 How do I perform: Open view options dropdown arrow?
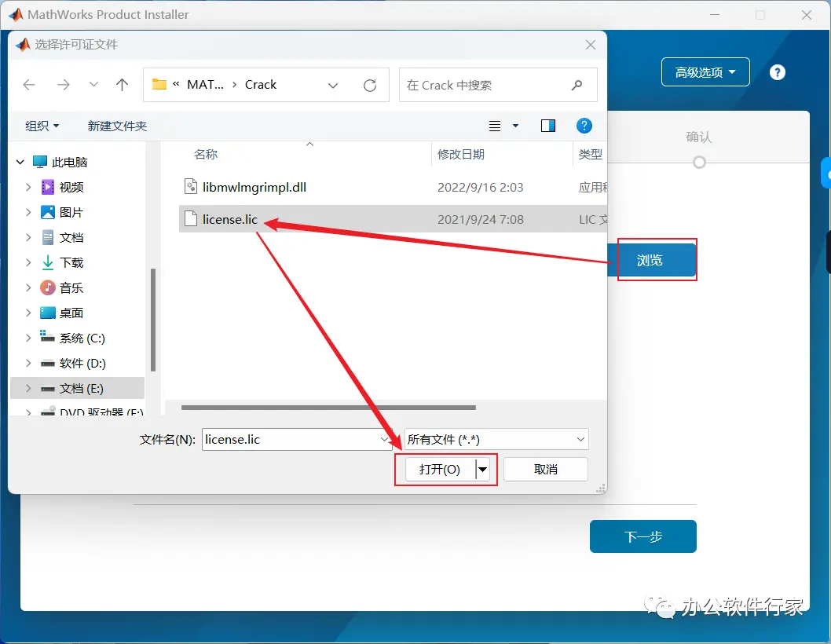coord(515,126)
